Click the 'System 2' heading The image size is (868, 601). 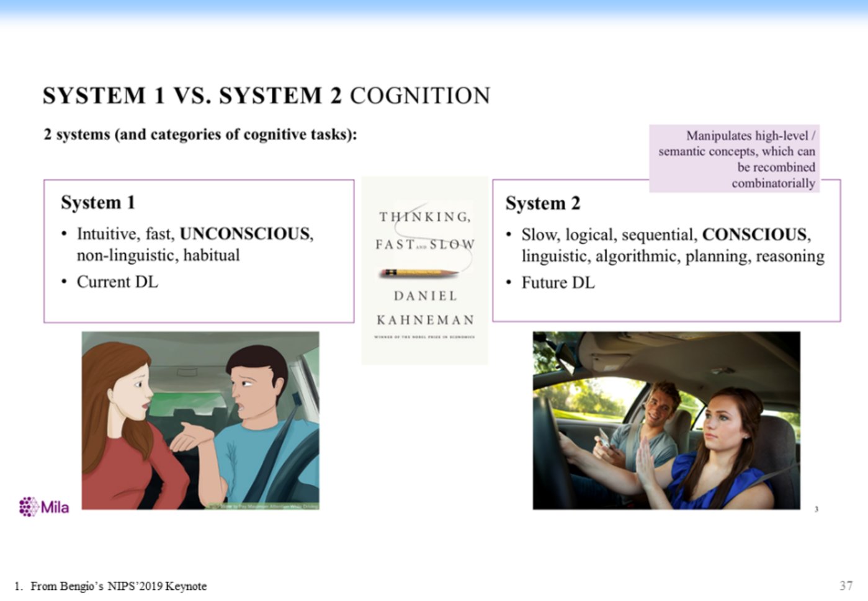(542, 203)
